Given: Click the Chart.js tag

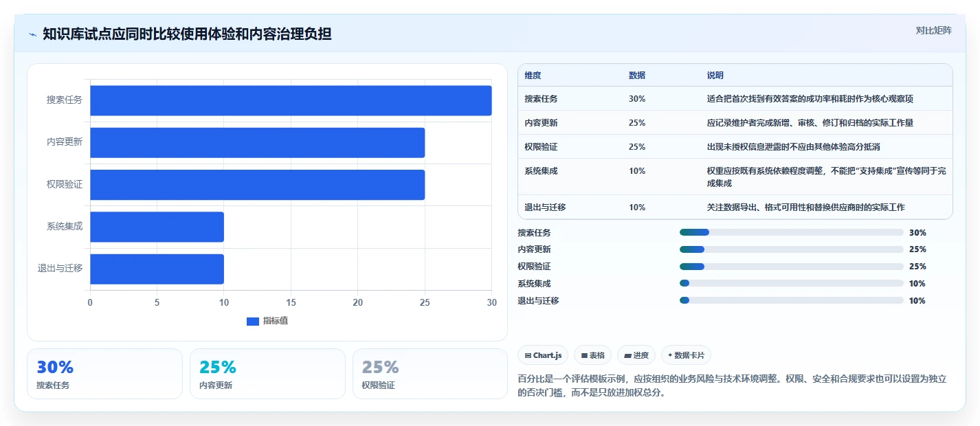Looking at the screenshot, I should 543,355.
